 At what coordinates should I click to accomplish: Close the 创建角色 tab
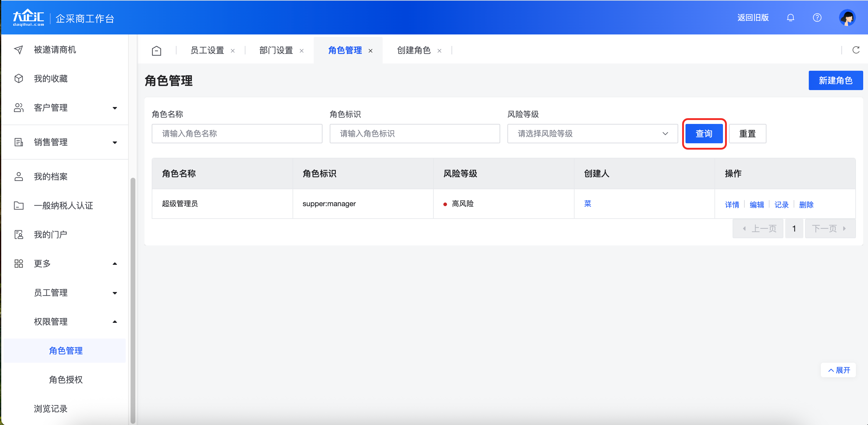click(x=439, y=51)
